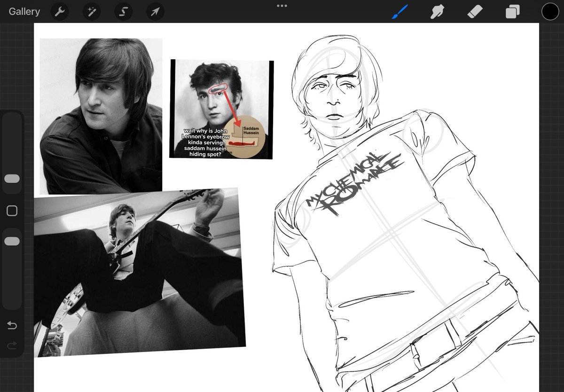
Task: Select the Paint brush tool
Action: 399,12
